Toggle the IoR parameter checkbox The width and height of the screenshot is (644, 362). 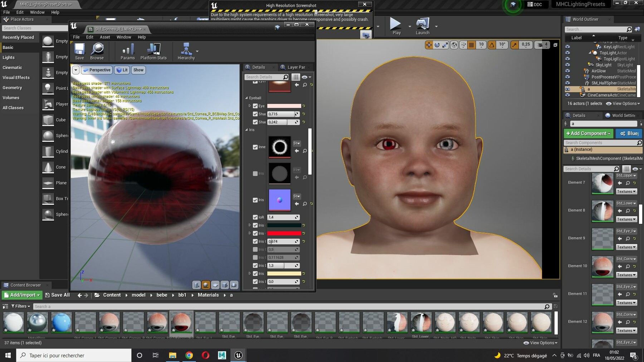coord(255,217)
